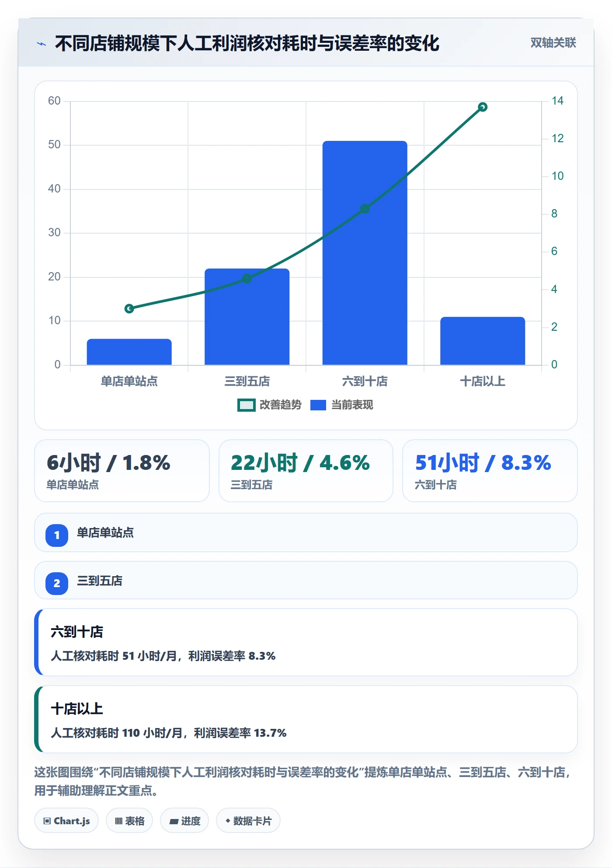This screenshot has height=868, width=612.
Task: Click the Chart.js tag
Action: pyautogui.click(x=66, y=821)
